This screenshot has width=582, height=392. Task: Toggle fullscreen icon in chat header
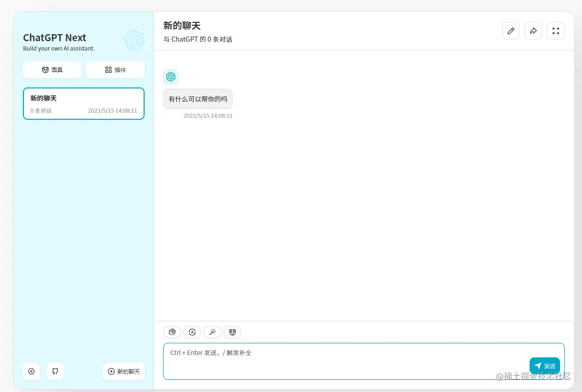[x=556, y=31]
